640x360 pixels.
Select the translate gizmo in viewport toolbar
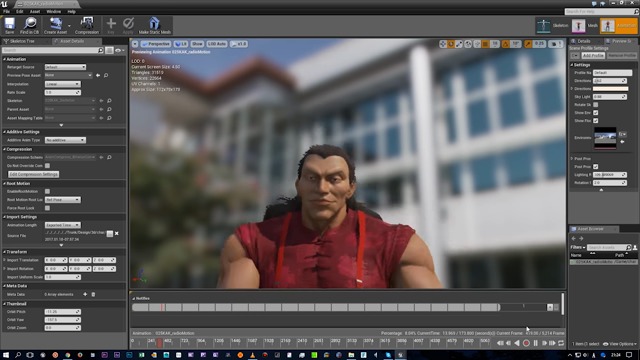point(442,44)
